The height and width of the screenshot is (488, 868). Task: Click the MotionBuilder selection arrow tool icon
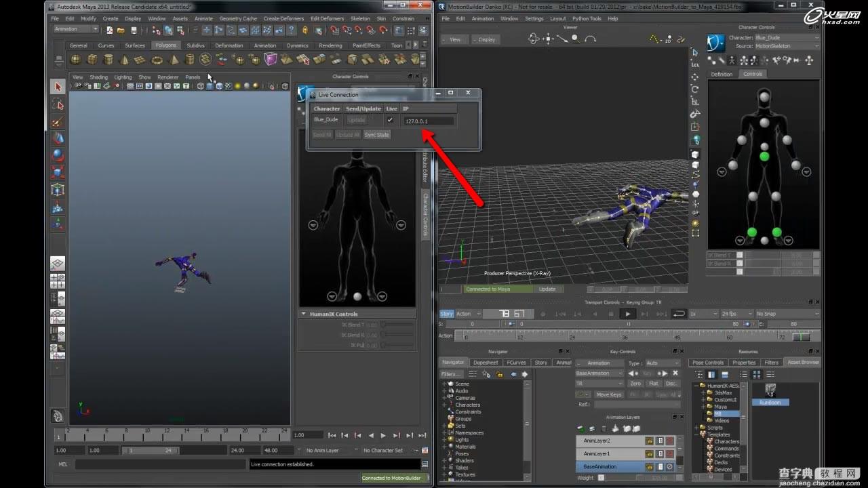(695, 52)
